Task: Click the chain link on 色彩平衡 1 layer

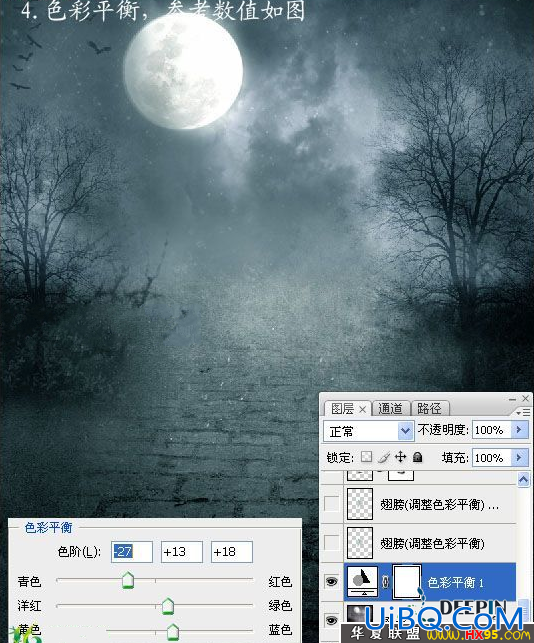Action: tap(385, 581)
